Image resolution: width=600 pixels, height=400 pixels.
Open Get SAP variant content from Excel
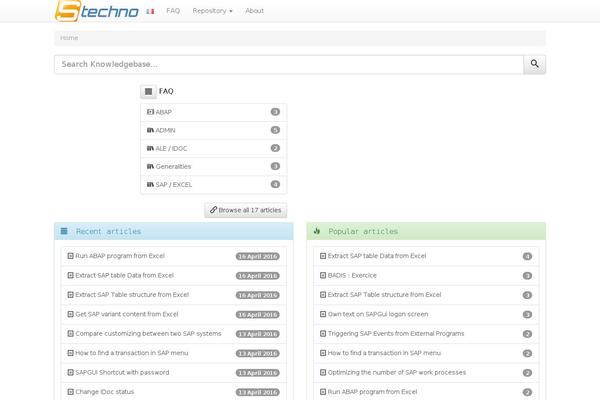coord(127,314)
